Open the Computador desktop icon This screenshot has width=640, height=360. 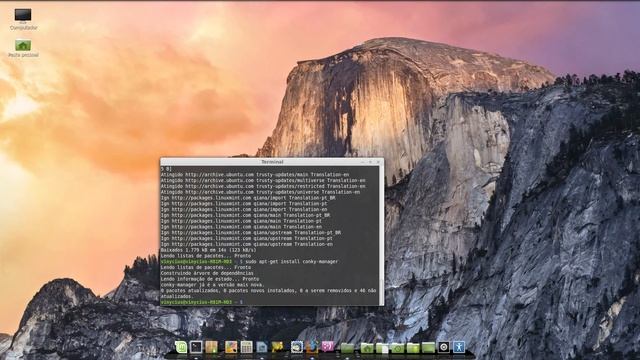point(23,19)
